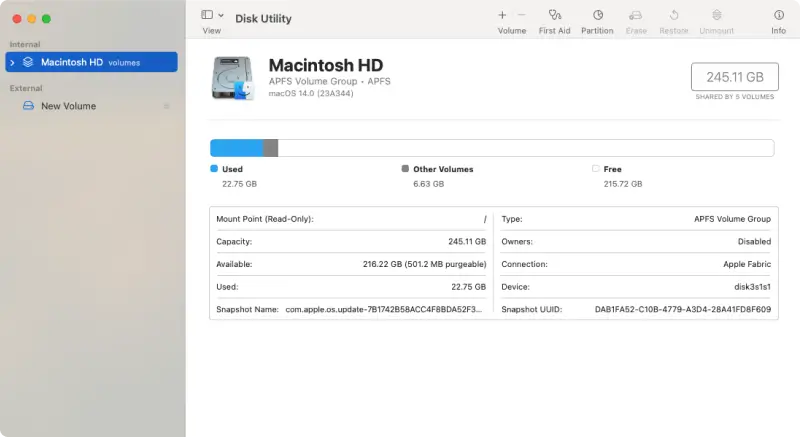Viewport: 800px width, 437px height.
Task: Click Available 216.22 GB purgeable value
Action: 424,264
